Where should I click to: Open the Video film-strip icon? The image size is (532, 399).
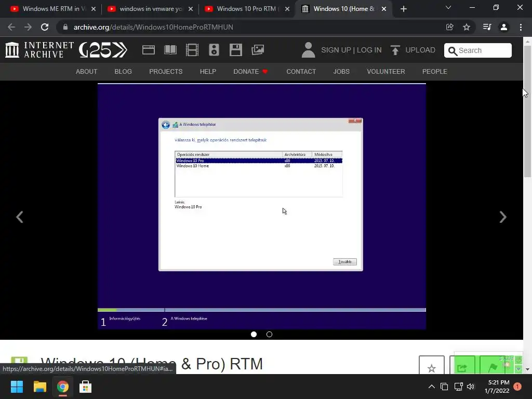192,50
